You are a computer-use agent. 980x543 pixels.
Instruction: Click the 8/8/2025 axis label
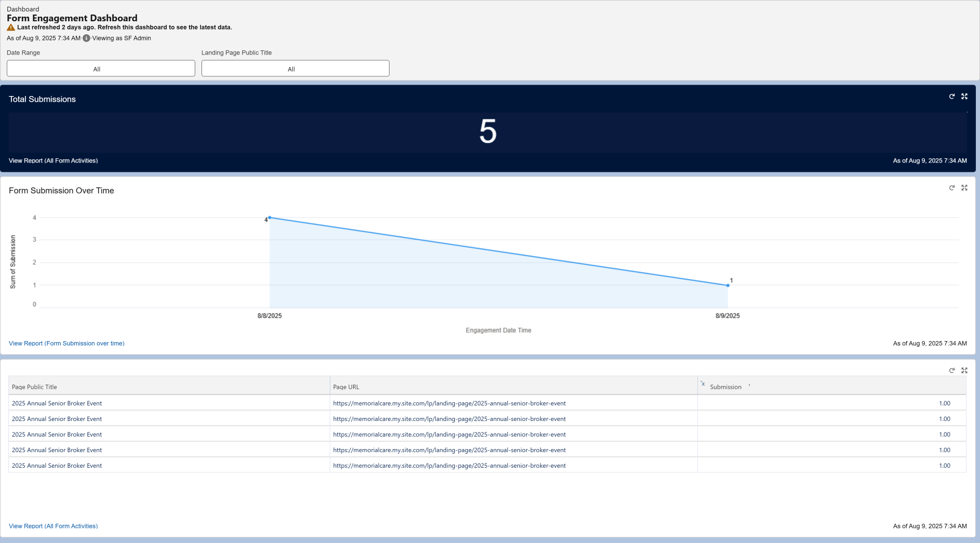270,316
